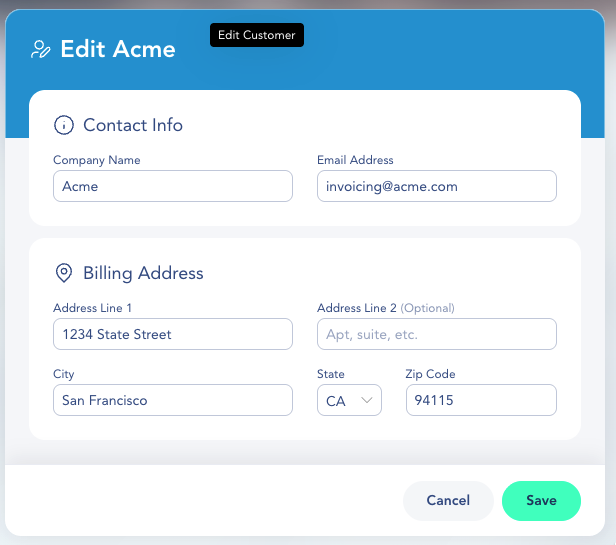Click the Zip Code field label
This screenshot has height=545, width=616.
[430, 374]
